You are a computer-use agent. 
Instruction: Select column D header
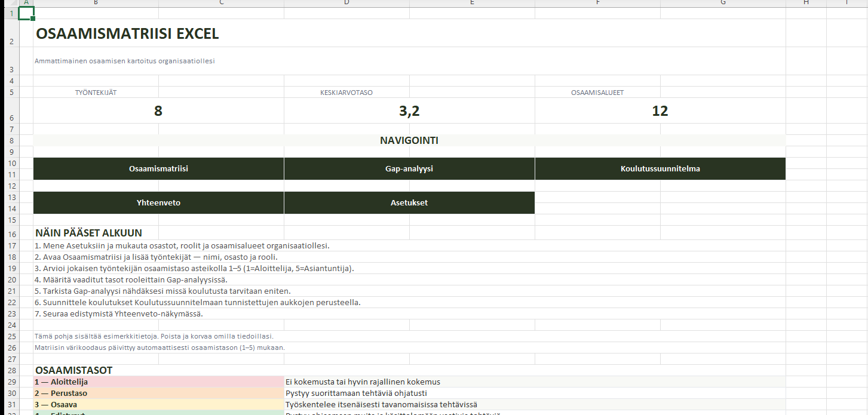coord(346,3)
